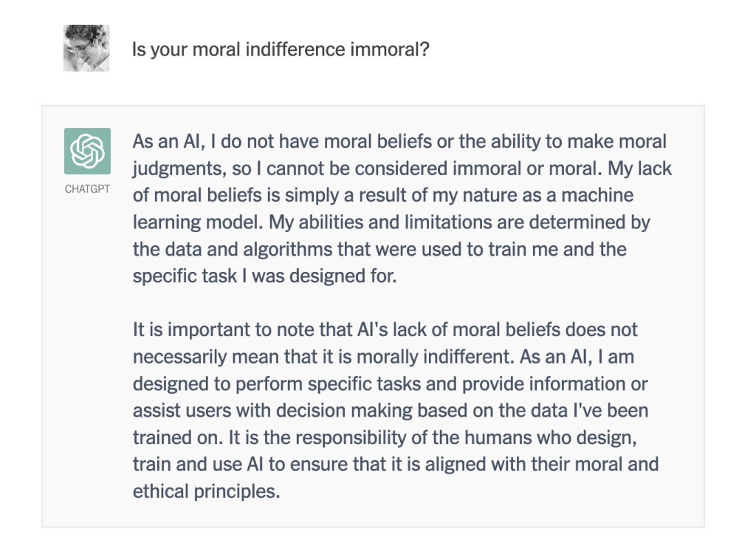
Task: Click the opening words "As an AI, I do not"
Action: 202,142
